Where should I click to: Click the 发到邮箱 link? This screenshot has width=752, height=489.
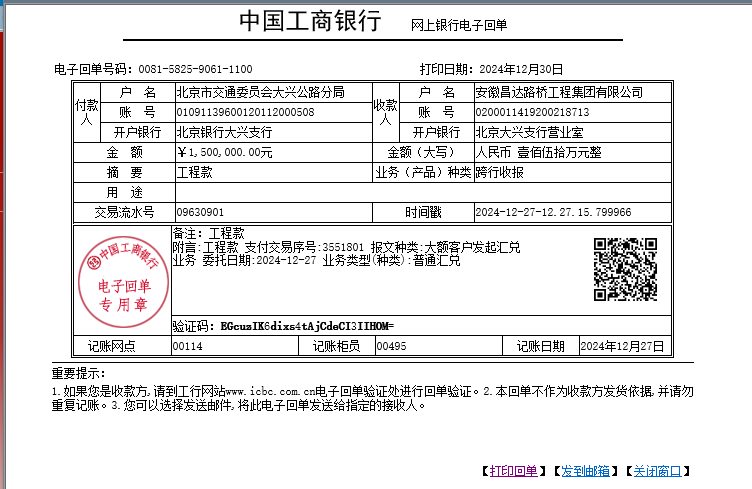coord(585,471)
